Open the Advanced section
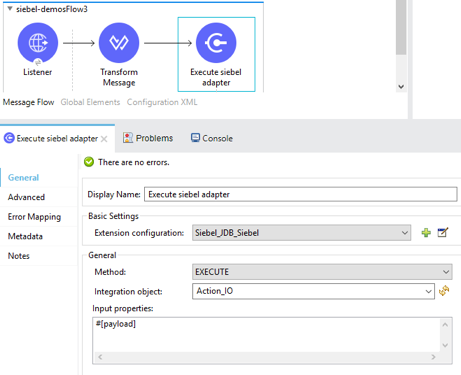 click(26, 197)
